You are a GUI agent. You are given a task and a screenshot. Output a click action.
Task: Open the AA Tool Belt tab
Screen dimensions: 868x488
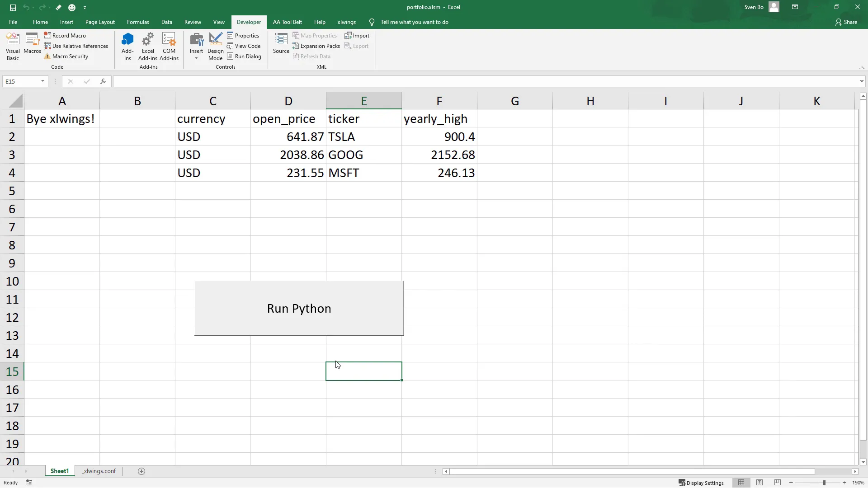tap(288, 22)
